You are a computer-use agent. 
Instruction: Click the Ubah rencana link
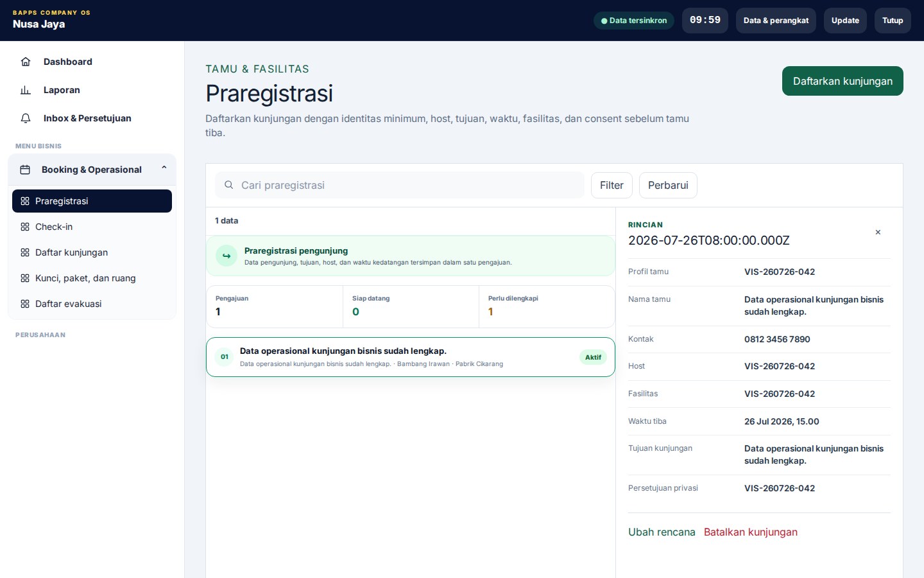point(662,532)
